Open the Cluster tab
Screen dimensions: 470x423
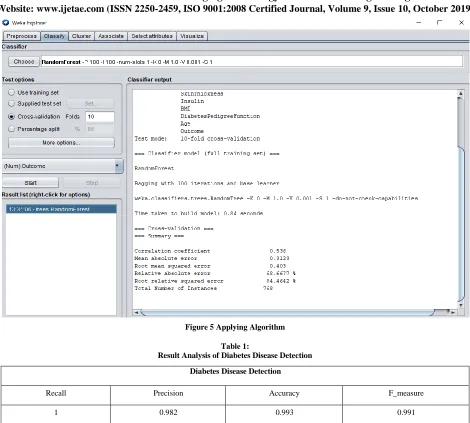[81, 36]
